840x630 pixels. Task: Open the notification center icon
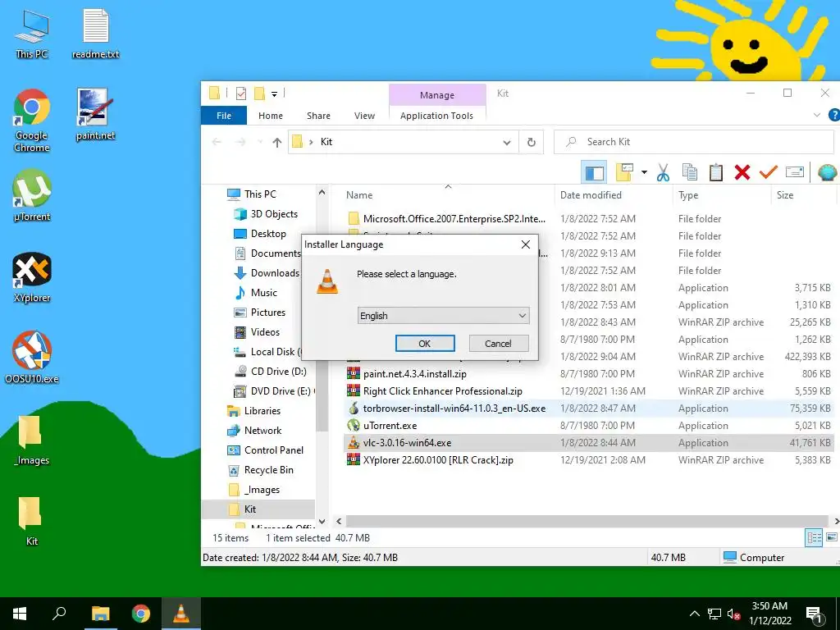click(x=814, y=614)
